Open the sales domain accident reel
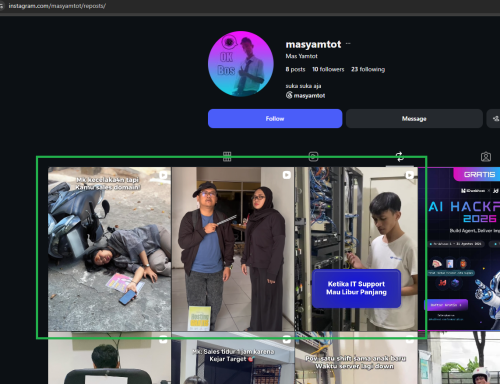The width and height of the screenshot is (500, 384). [x=109, y=249]
